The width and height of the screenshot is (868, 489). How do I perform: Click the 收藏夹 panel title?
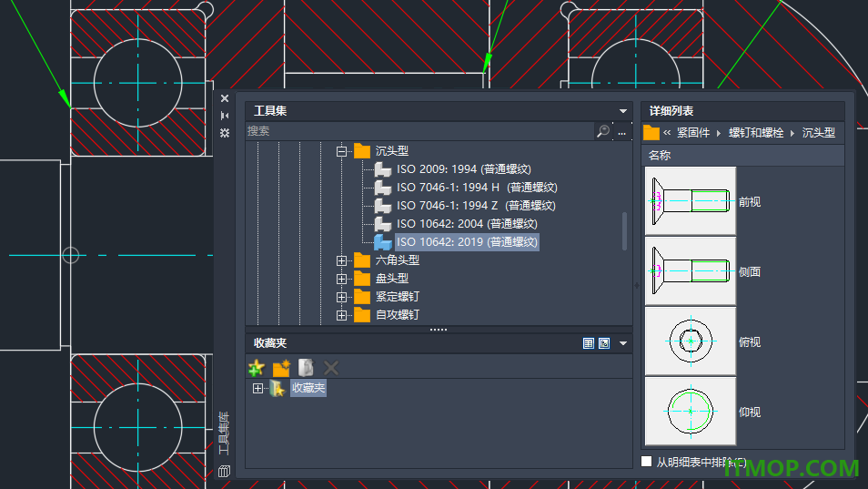(270, 343)
